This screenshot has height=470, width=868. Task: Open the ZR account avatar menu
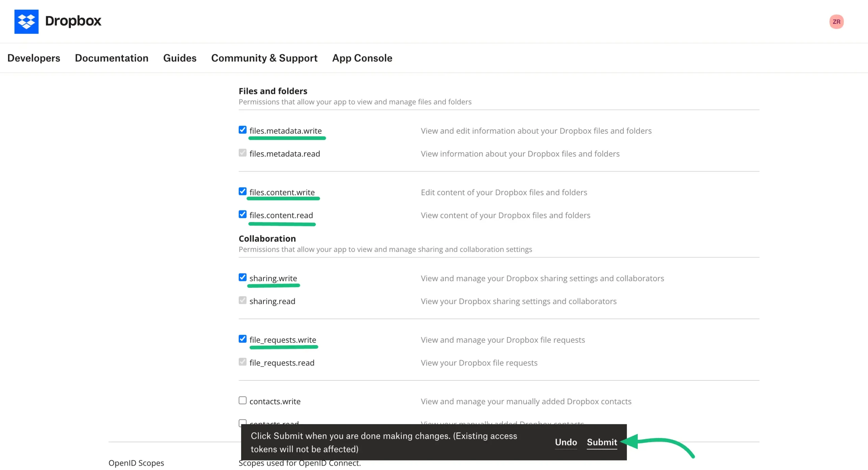[x=836, y=21]
